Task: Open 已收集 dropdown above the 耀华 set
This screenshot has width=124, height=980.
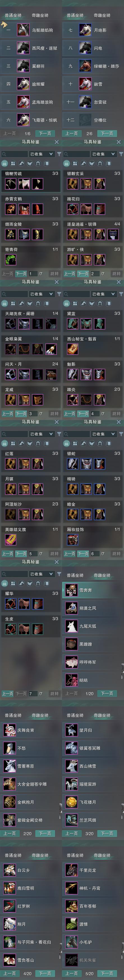Action: pyautogui.click(x=42, y=574)
